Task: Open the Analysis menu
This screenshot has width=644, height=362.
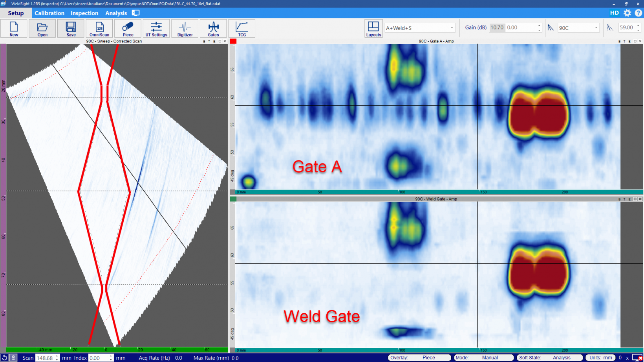Action: point(115,13)
